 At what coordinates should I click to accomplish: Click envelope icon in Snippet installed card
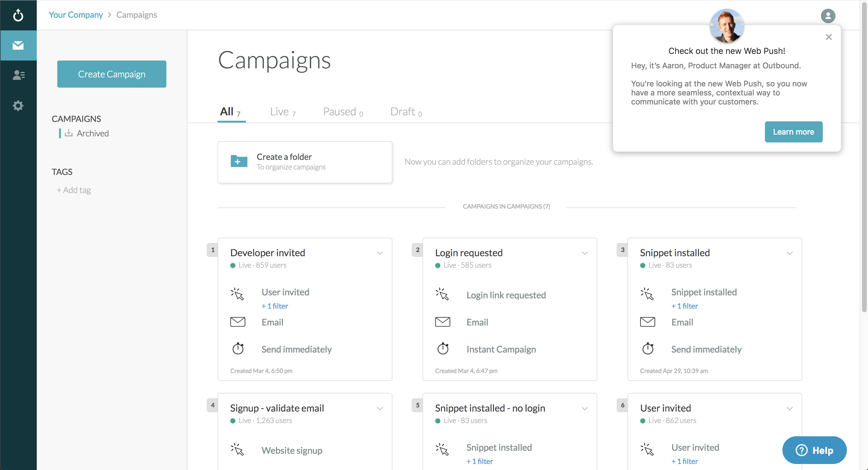(x=647, y=322)
